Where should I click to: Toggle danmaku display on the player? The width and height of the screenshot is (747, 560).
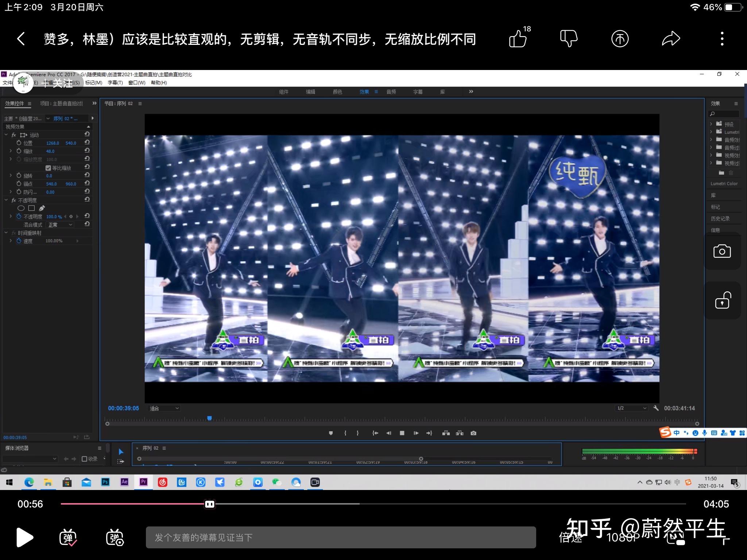click(x=68, y=537)
